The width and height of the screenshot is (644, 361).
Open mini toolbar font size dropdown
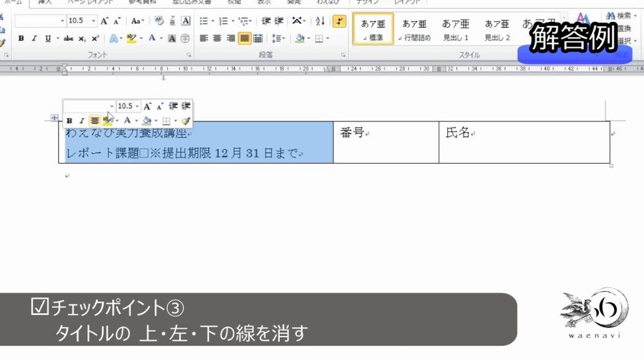click(x=137, y=106)
